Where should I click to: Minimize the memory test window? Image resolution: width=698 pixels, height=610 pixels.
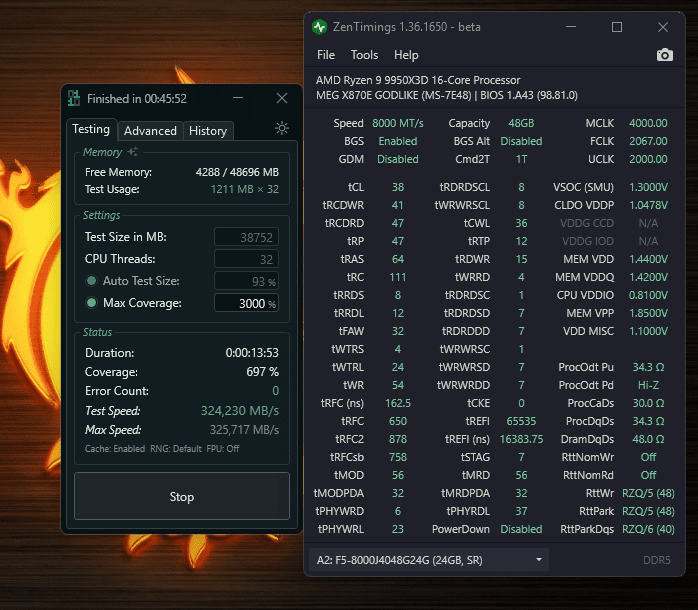coord(238,98)
